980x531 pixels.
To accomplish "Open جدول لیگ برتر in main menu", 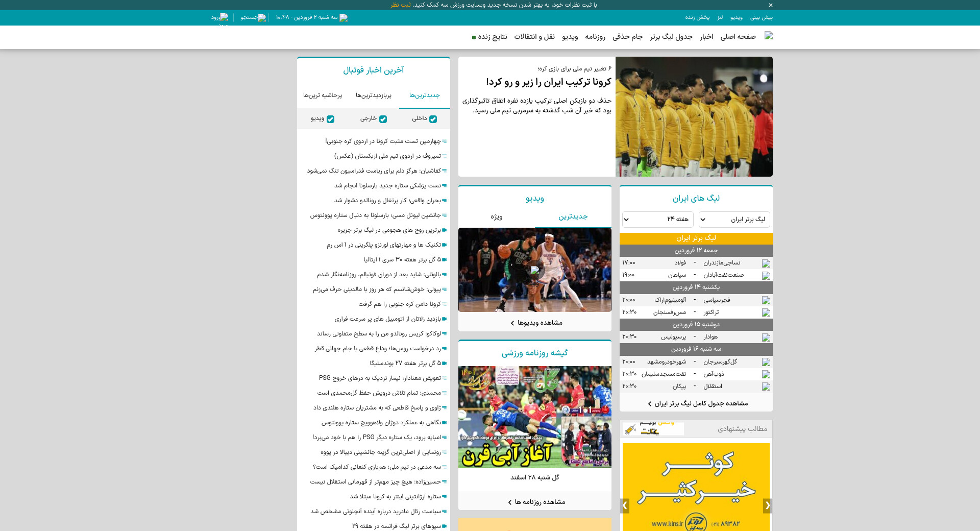I will (671, 37).
